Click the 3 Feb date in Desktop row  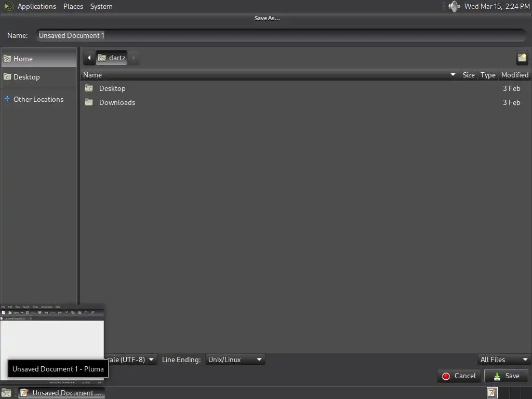511,88
